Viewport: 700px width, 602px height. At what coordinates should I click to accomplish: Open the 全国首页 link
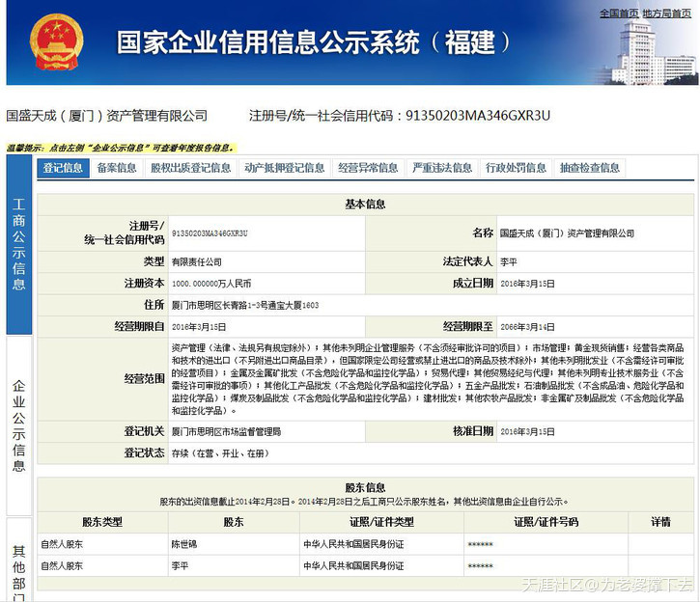tap(620, 14)
